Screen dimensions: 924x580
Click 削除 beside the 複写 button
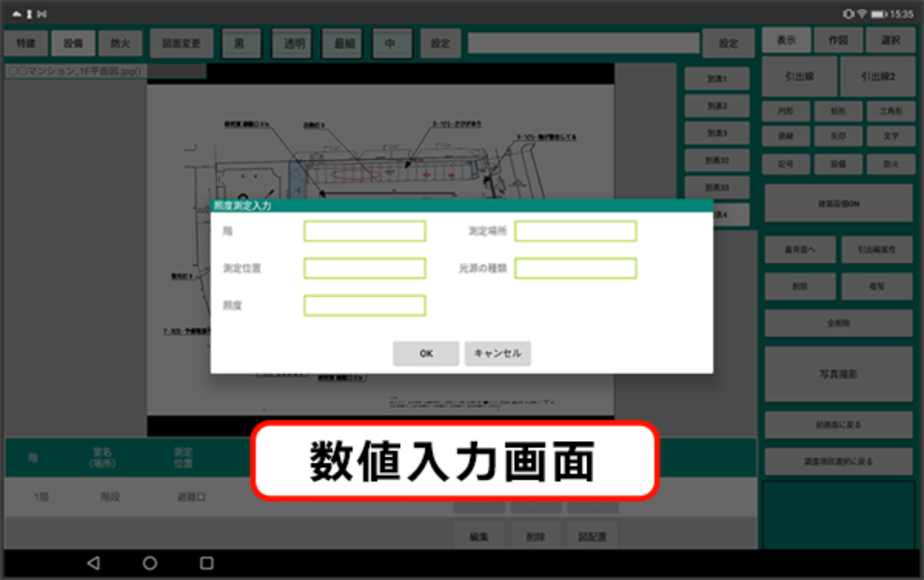click(x=800, y=286)
